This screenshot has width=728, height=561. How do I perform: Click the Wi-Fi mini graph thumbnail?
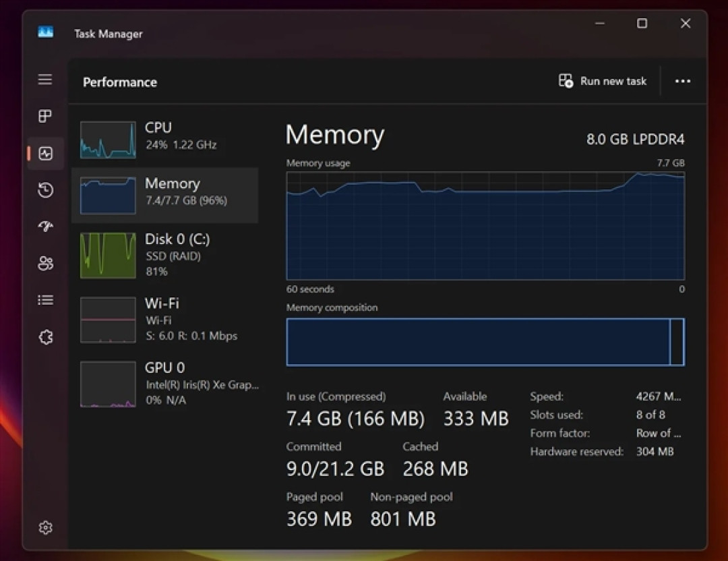pyautogui.click(x=108, y=320)
